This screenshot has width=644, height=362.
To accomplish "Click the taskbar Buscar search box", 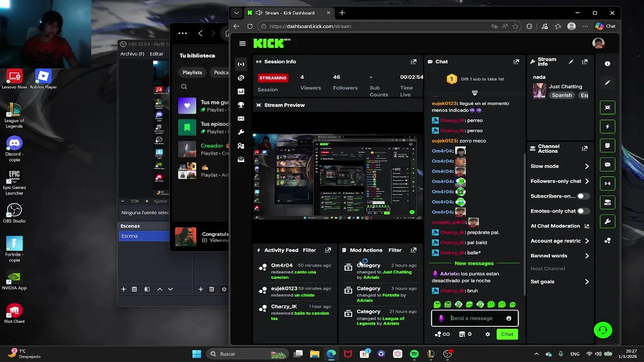I will click(x=247, y=354).
